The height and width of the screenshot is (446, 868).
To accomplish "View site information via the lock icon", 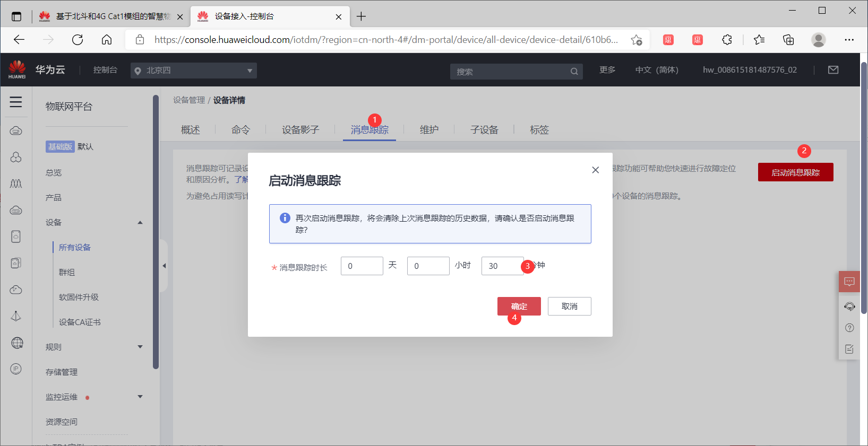I will coord(140,40).
